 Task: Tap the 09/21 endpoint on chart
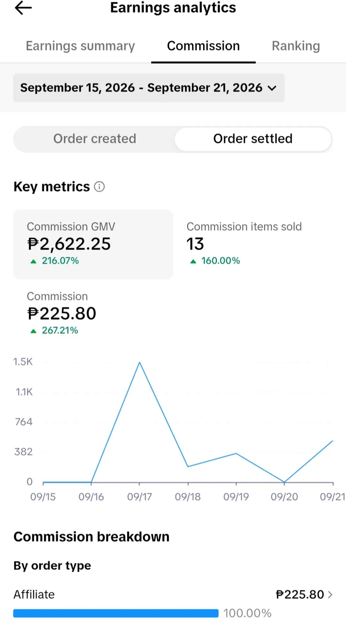click(333, 441)
